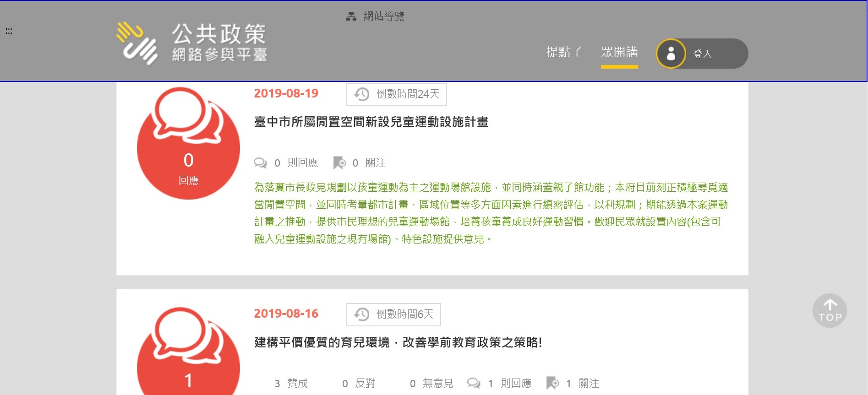Click the clock icon beside 倒數時間6天
This screenshot has width=868, height=395.
click(x=361, y=314)
